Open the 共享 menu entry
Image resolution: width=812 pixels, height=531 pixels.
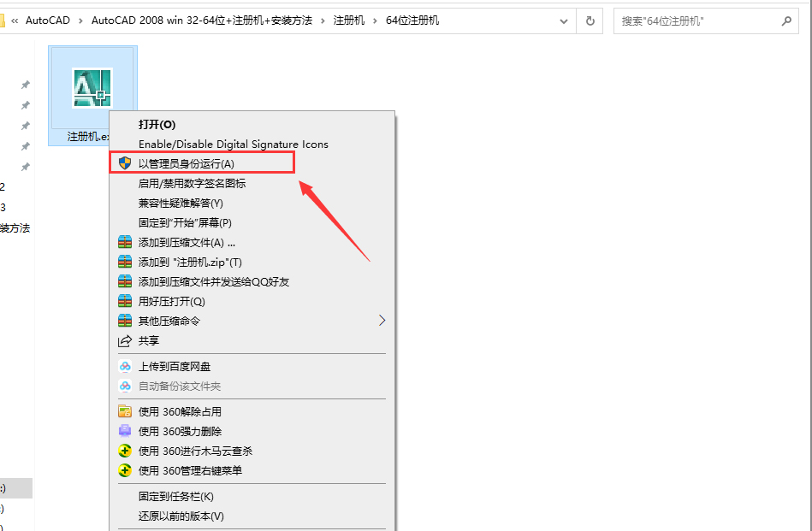click(x=149, y=340)
